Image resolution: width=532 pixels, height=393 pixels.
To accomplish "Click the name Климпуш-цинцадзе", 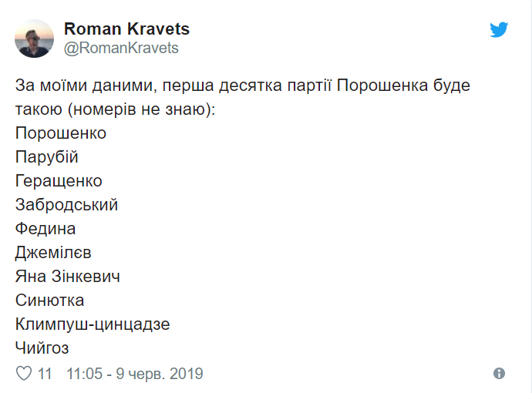I will click(93, 324).
